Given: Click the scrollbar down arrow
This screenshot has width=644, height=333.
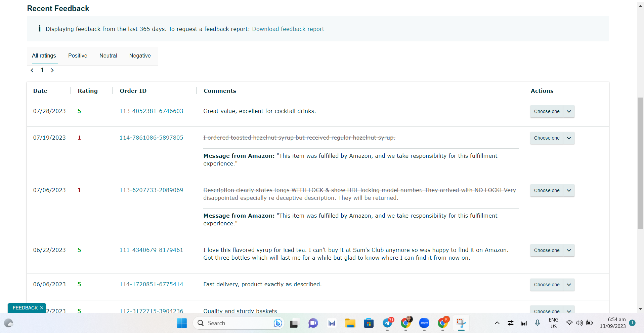Looking at the screenshot, I should 640,309.
